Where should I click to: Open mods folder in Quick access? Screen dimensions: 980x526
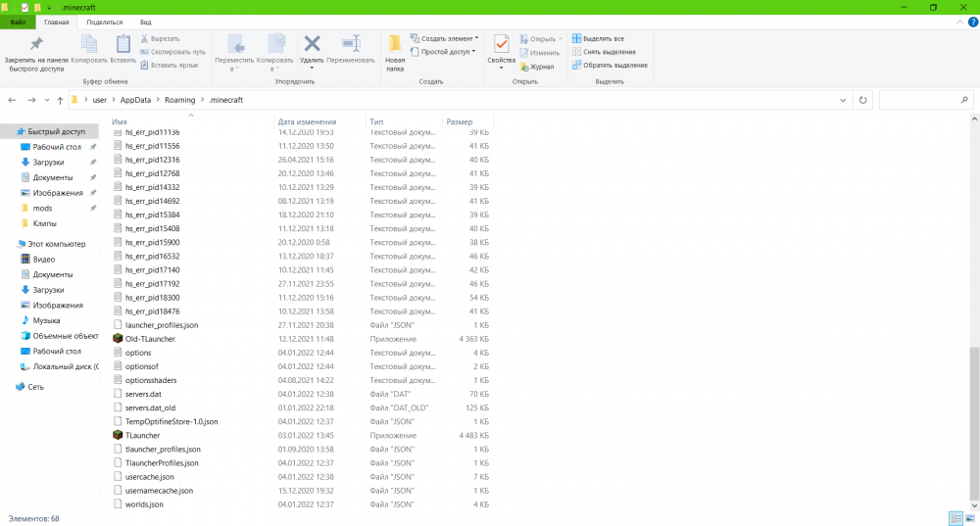pyautogui.click(x=42, y=208)
